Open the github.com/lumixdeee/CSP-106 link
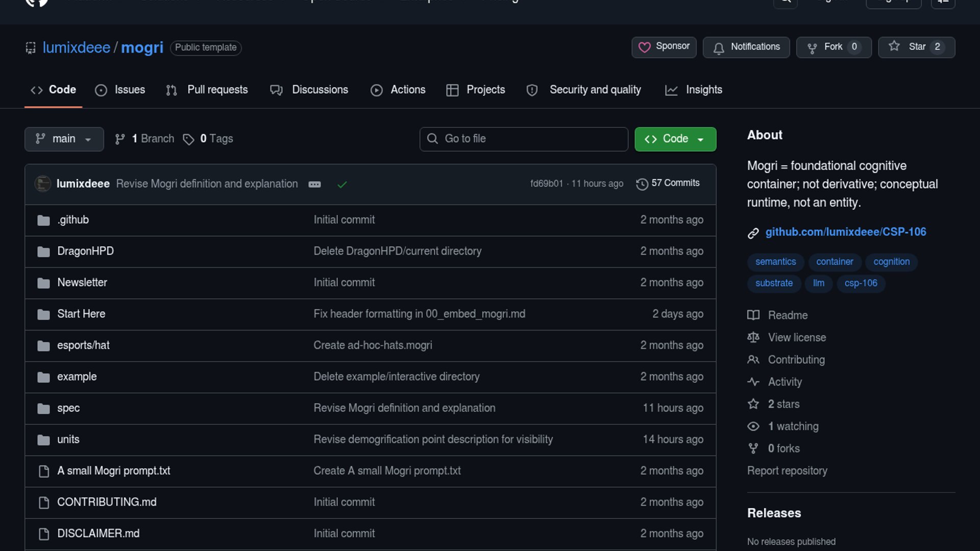The height and width of the screenshot is (551, 980). [845, 232]
